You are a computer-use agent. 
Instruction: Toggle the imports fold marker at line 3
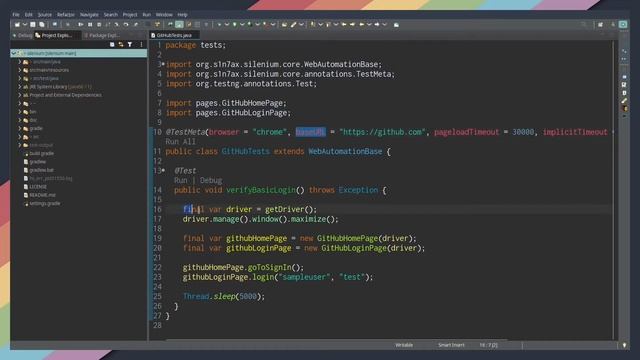(x=163, y=64)
